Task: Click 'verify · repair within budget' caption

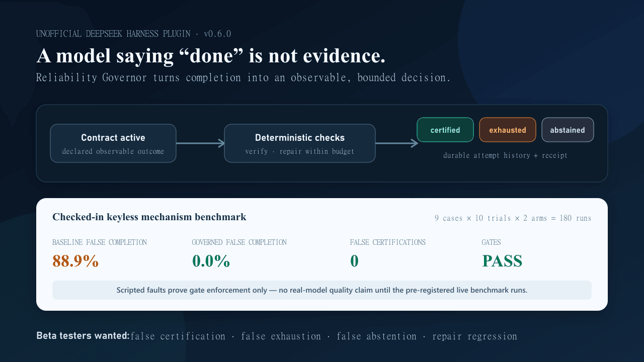Action: pyautogui.click(x=300, y=151)
